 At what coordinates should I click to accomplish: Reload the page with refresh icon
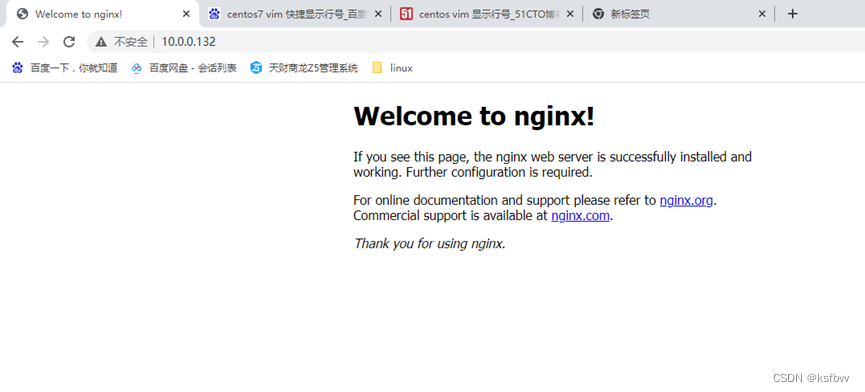click(x=69, y=42)
